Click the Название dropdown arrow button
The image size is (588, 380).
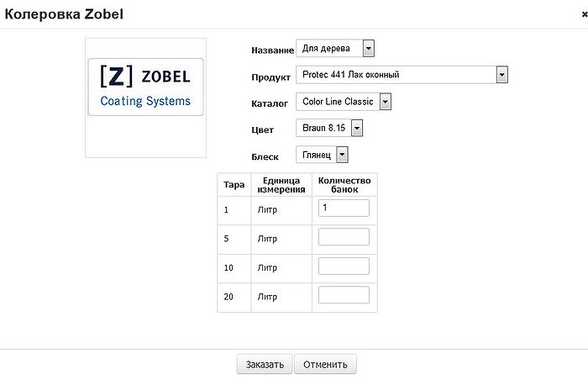click(x=369, y=48)
